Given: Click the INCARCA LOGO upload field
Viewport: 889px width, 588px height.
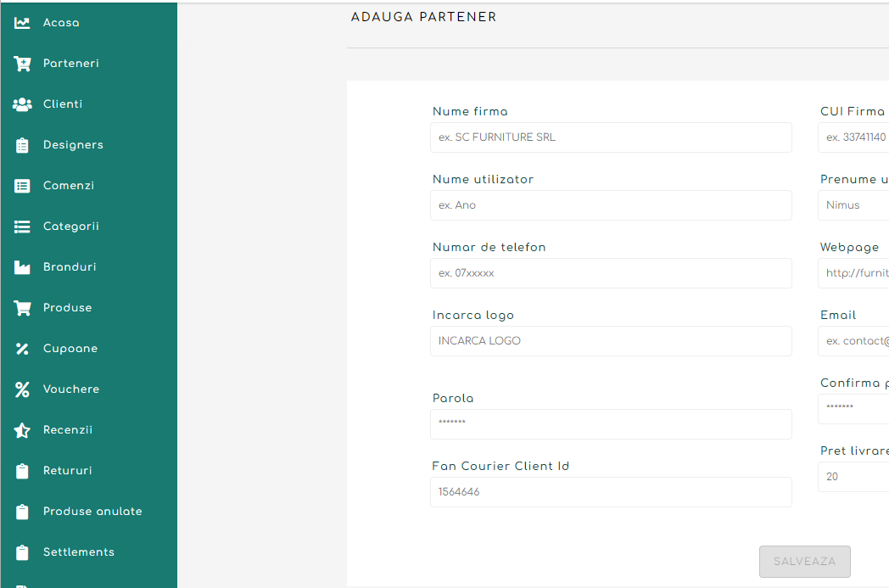Looking at the screenshot, I should click(x=611, y=341).
